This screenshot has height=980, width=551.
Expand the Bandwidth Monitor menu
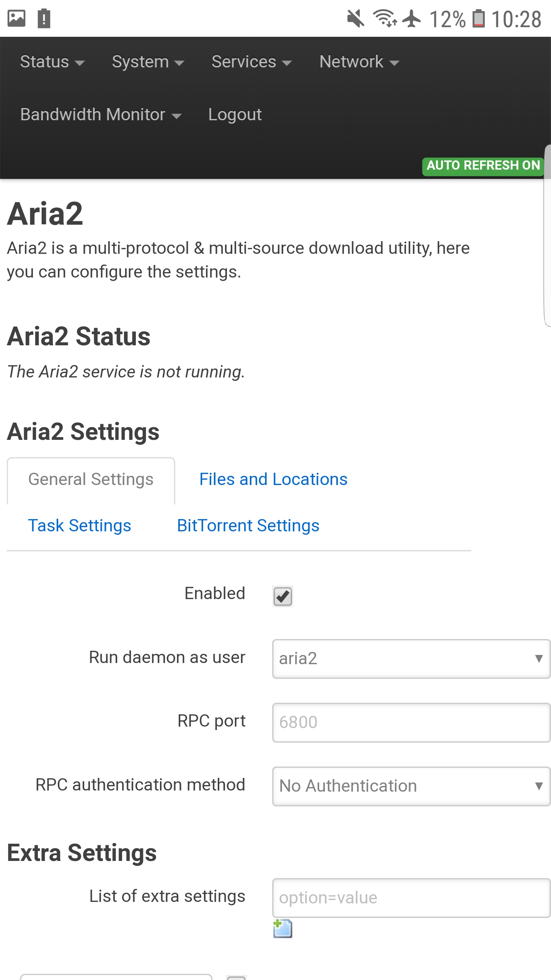coord(101,114)
